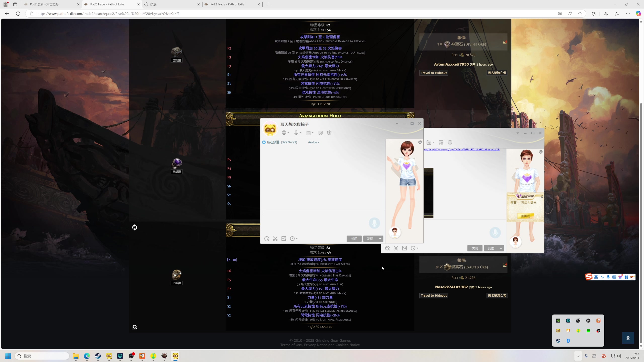Open the browser settings and more menu
The height and width of the screenshot is (362, 644).
click(628, 14)
